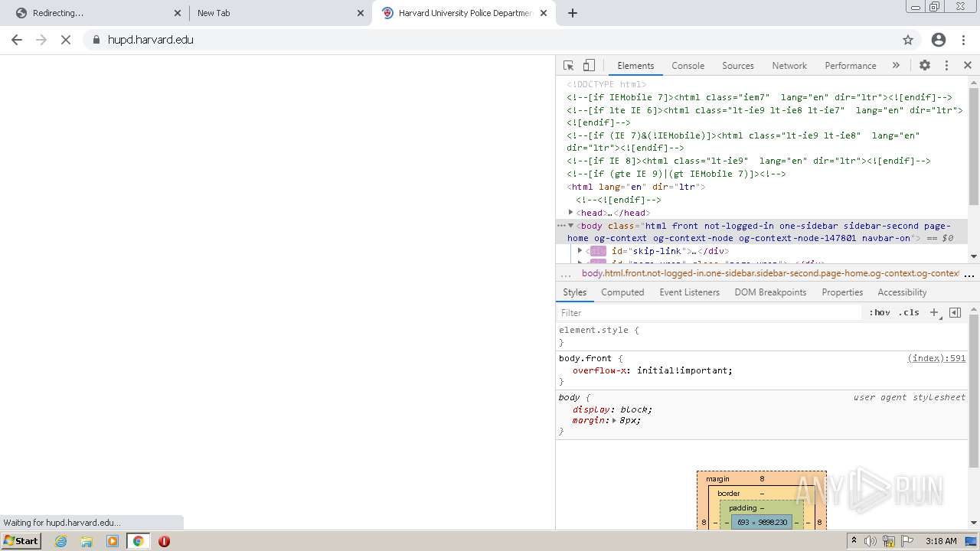Switch to the New Tab tab
This screenshot has height=551, width=980.
279,13
